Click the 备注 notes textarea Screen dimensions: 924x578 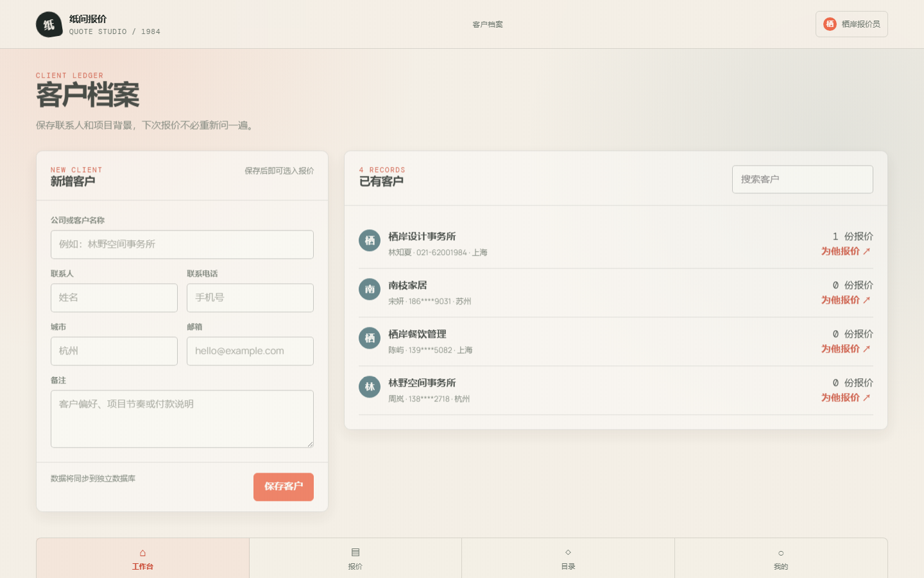click(x=182, y=419)
